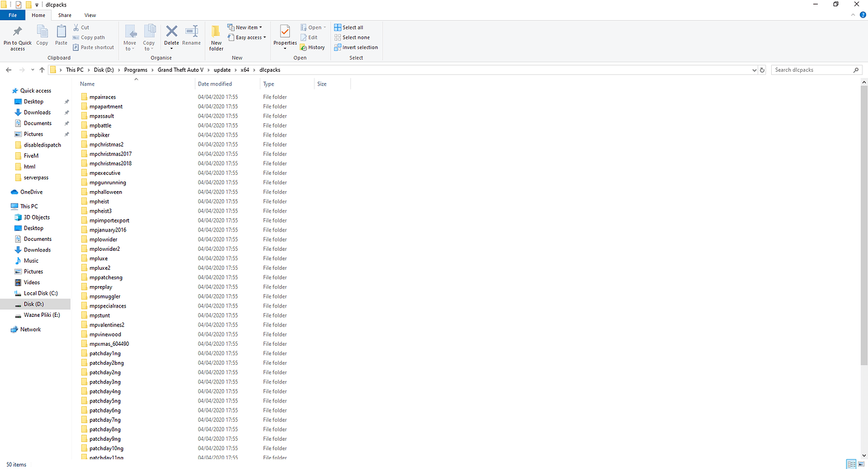Image resolution: width=868 pixels, height=469 pixels.
Task: Click Invert selection
Action: 356,47
